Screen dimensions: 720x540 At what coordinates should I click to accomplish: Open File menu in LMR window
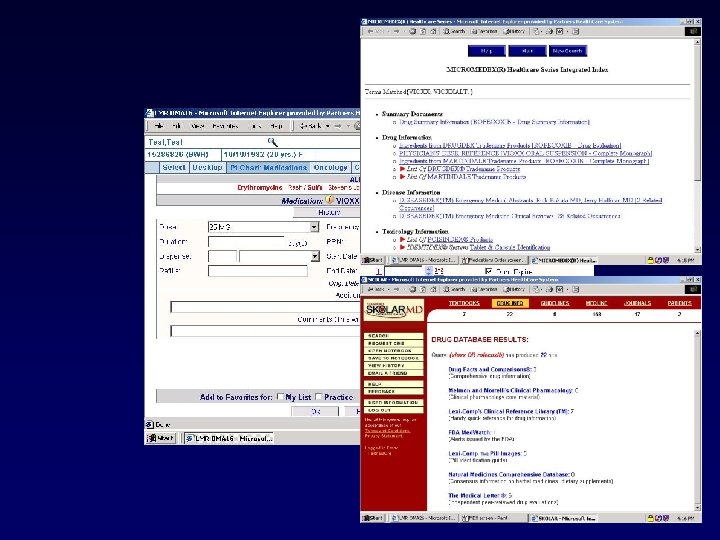pos(159,126)
